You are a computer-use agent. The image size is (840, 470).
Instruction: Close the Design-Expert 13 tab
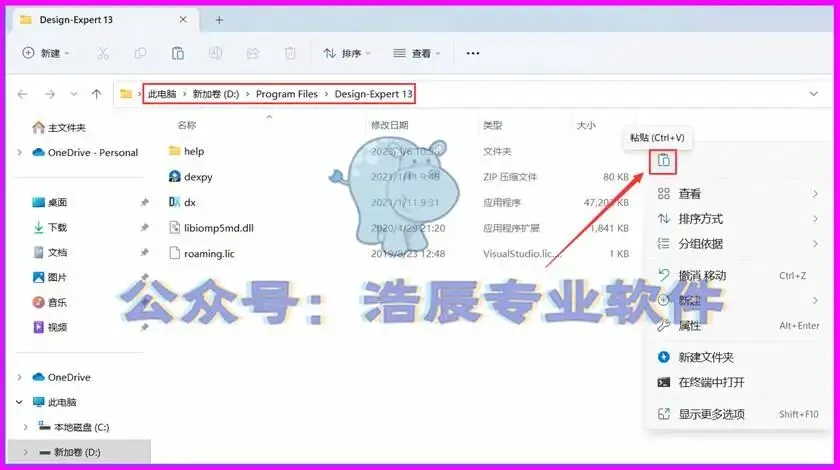pyautogui.click(x=183, y=20)
